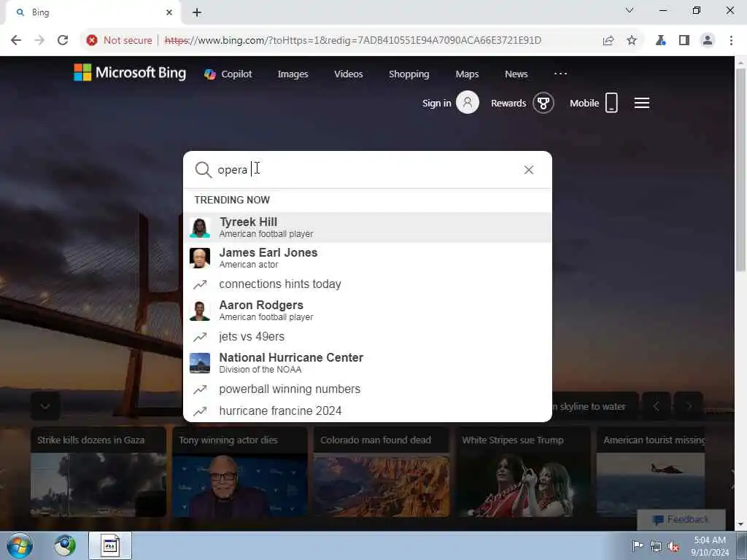
Task: Go back using the browser back arrow
Action: (16, 41)
